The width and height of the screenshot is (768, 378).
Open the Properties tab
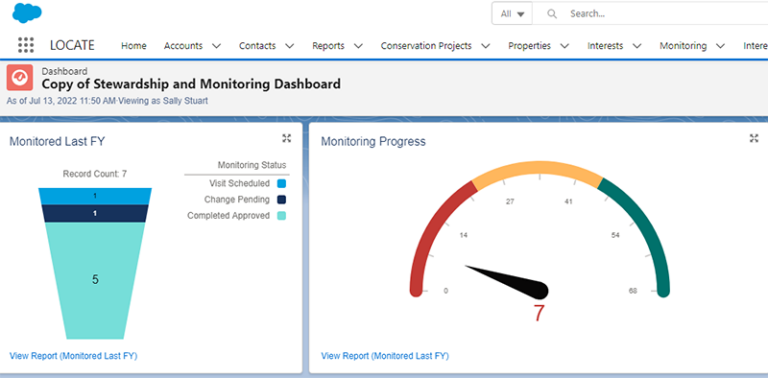pyautogui.click(x=529, y=46)
